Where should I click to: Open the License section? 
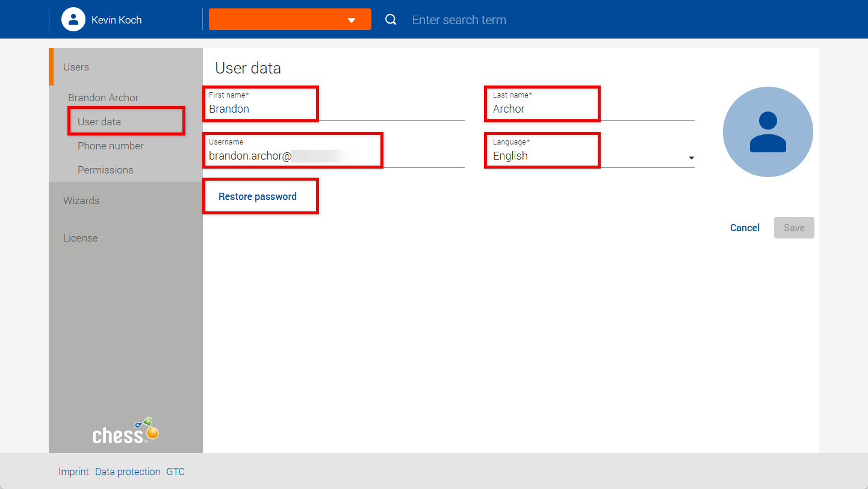tap(80, 238)
